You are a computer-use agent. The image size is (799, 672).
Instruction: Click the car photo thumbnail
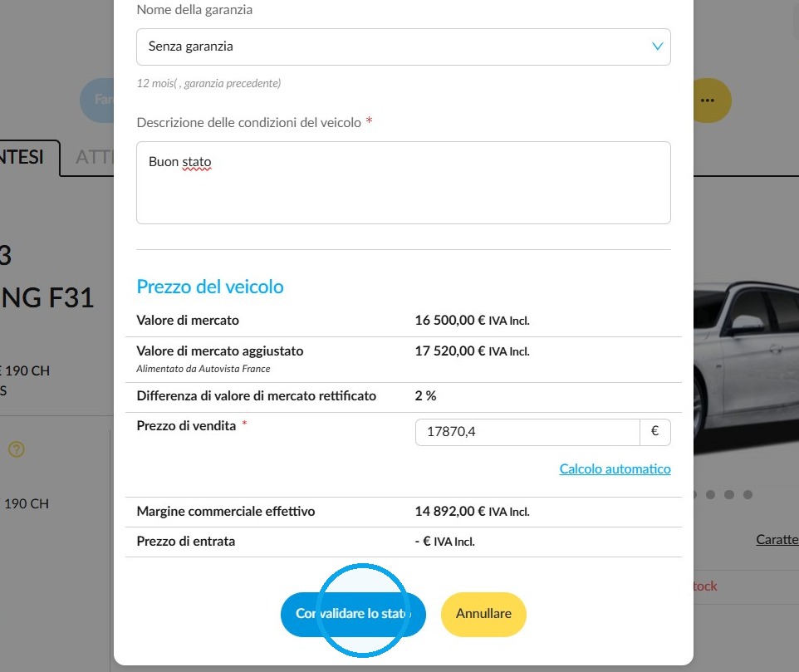point(746,367)
